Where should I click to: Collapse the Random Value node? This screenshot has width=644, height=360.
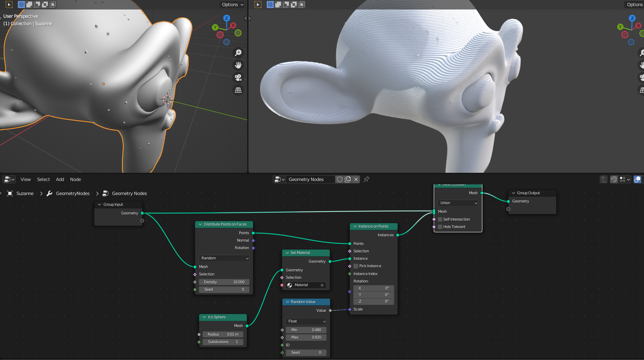point(288,302)
